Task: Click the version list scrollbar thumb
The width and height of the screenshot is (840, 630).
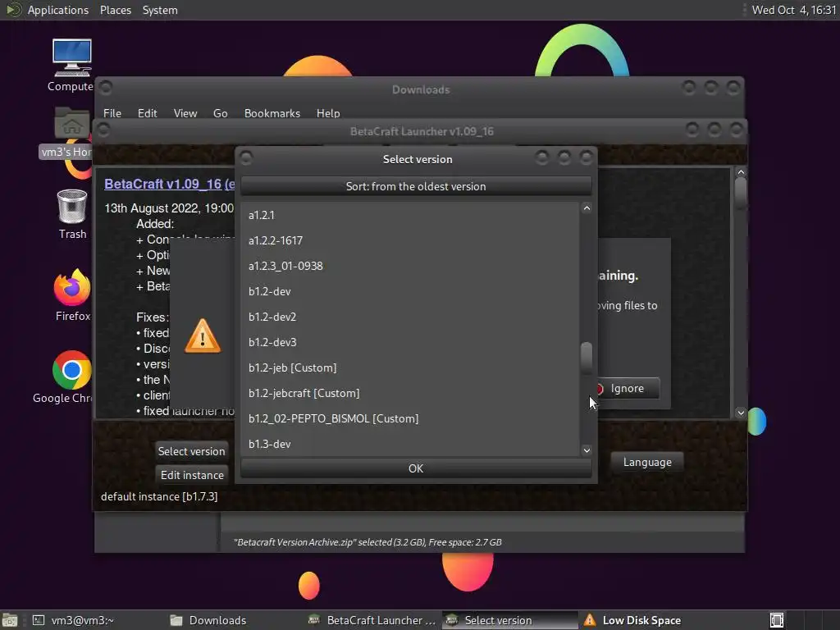Action: pyautogui.click(x=587, y=358)
